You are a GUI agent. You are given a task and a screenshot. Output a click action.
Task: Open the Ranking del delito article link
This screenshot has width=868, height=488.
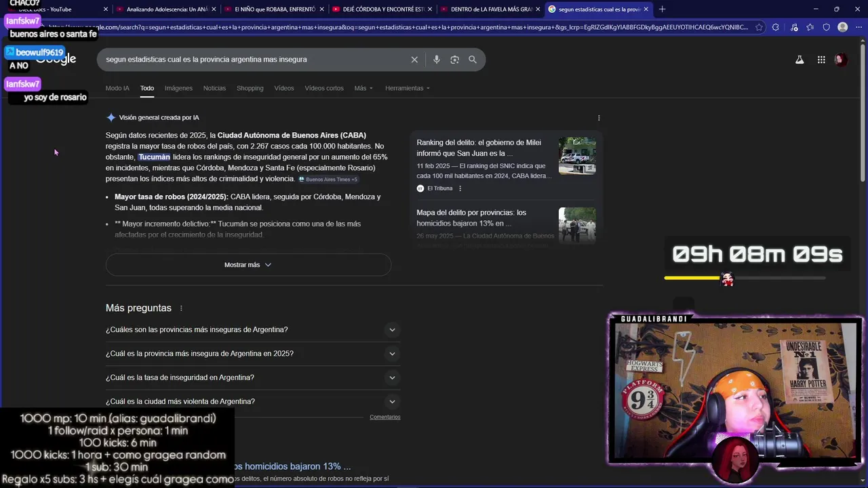(x=479, y=148)
